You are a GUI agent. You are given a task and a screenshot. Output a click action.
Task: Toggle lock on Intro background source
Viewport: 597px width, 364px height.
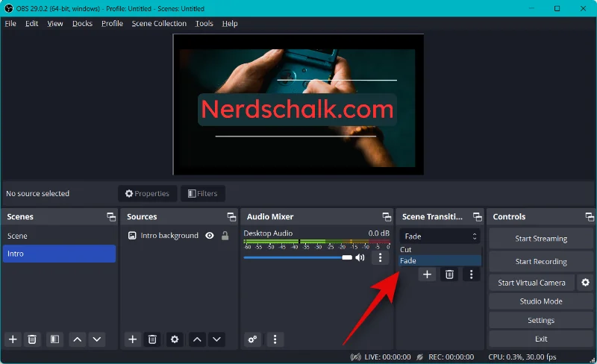tap(225, 236)
